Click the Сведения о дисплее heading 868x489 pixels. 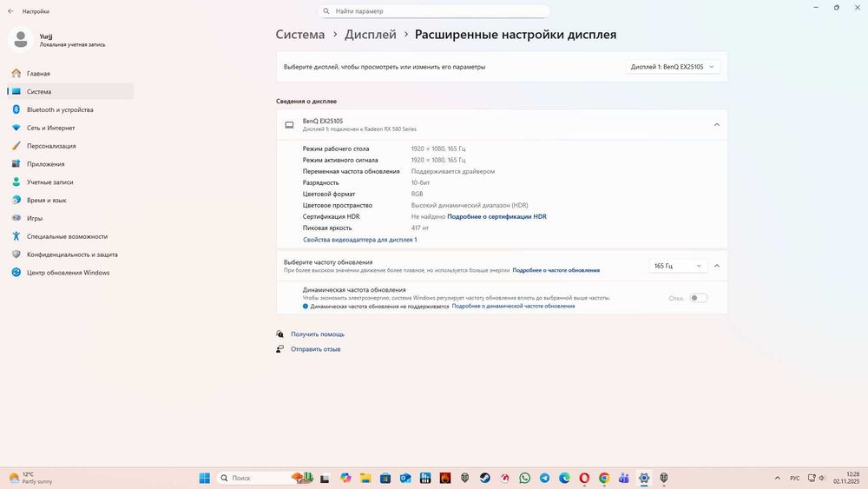coord(306,102)
